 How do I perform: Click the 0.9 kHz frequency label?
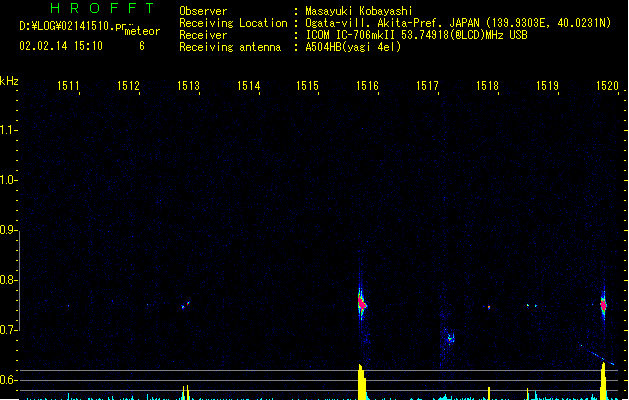click(8, 230)
